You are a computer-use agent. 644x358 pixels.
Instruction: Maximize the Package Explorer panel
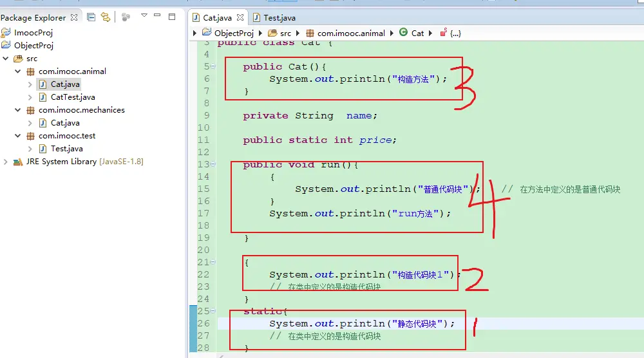click(x=172, y=17)
